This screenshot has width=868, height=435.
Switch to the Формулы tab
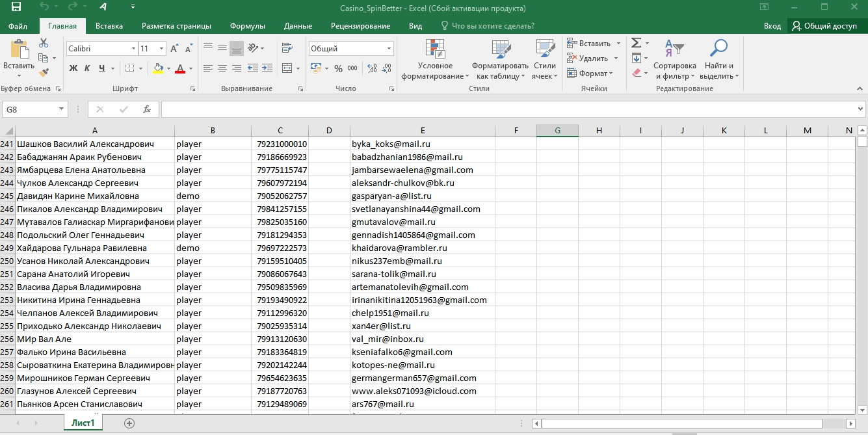click(247, 26)
